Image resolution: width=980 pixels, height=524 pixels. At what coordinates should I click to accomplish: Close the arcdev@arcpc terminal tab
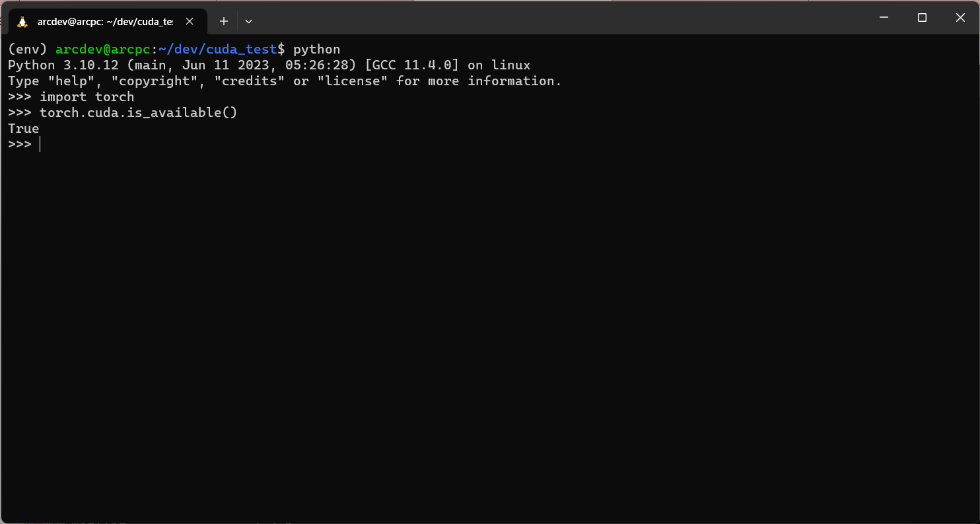click(x=190, y=21)
